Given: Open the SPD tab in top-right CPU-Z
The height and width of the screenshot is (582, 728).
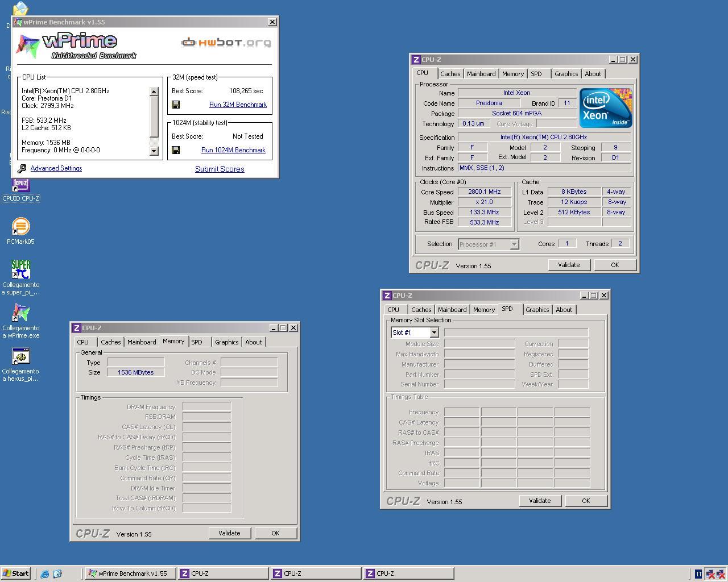Looking at the screenshot, I should [536, 74].
